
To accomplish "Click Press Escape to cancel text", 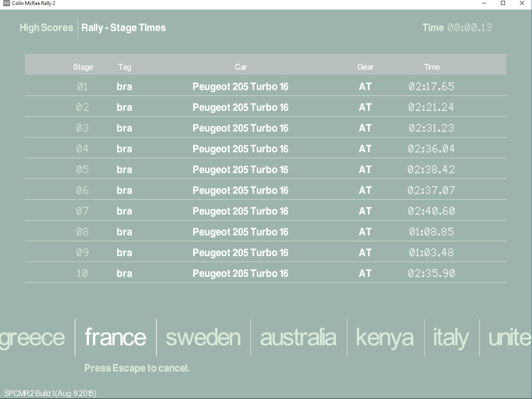I will click(137, 368).
